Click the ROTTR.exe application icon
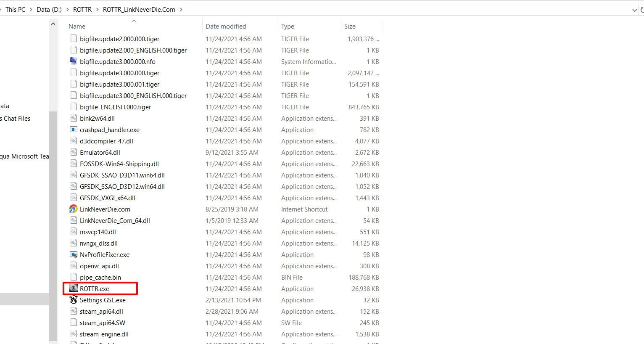 tap(73, 288)
